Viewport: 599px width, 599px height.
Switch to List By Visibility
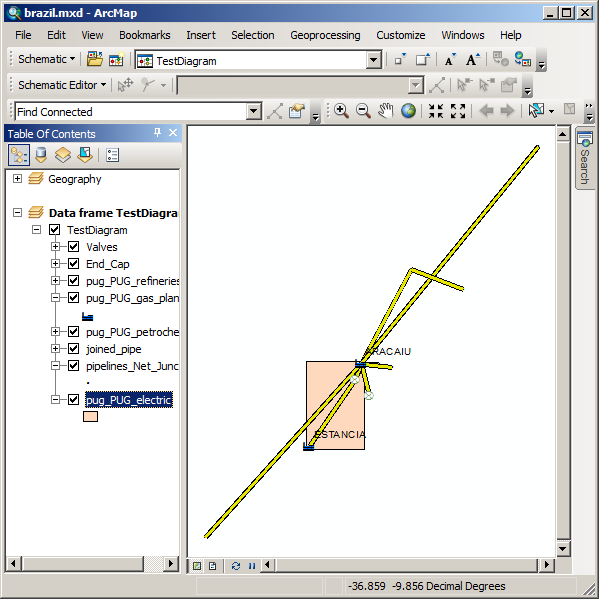(63, 155)
